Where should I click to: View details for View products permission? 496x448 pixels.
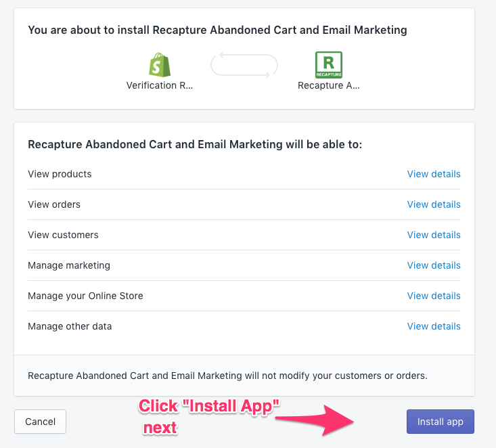click(x=434, y=174)
